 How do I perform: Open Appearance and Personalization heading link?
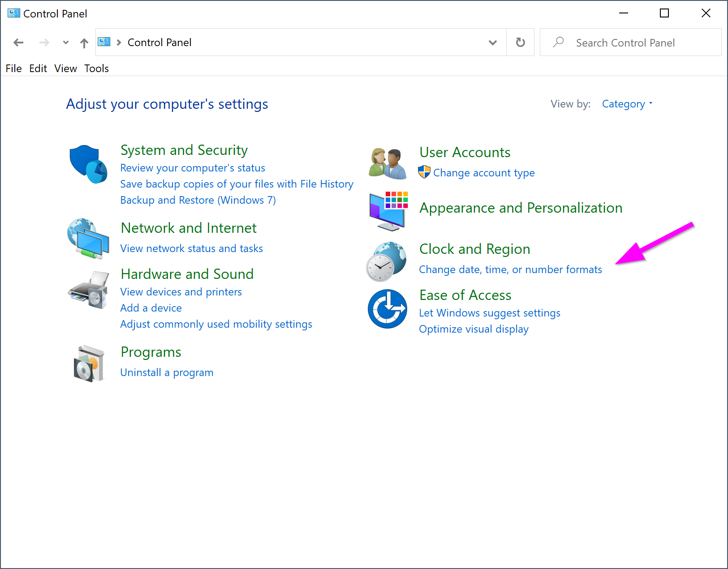(521, 208)
